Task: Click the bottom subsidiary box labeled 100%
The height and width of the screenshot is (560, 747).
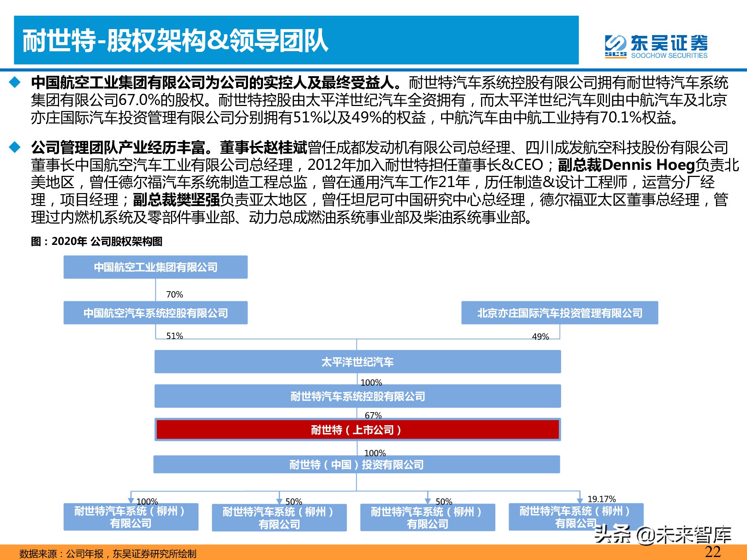Action: 131,517
